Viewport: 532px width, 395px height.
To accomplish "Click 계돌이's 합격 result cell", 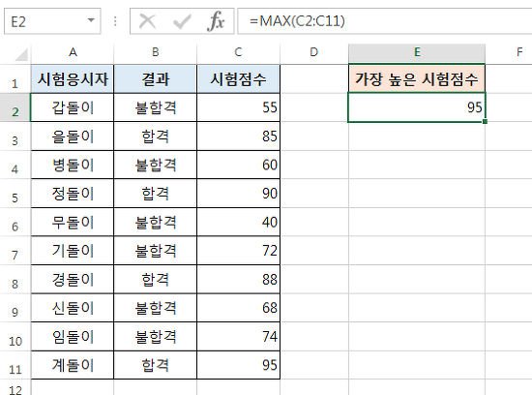I will pyautogui.click(x=156, y=365).
